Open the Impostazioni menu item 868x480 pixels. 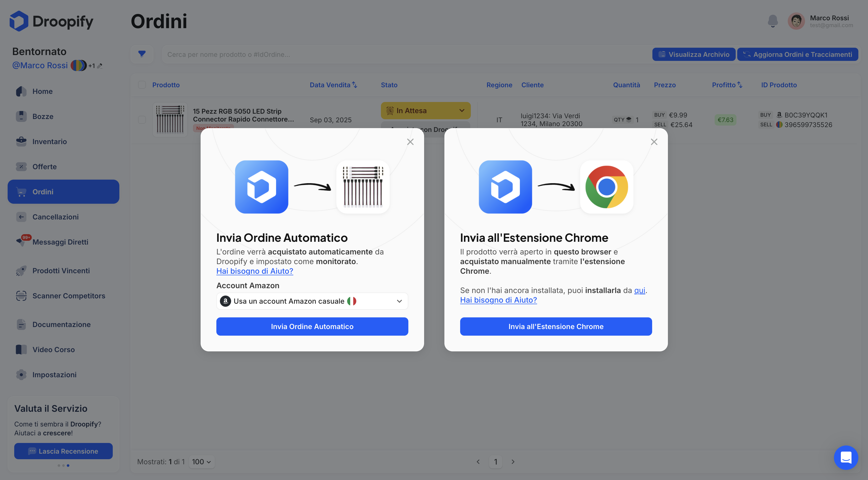[x=63, y=375]
